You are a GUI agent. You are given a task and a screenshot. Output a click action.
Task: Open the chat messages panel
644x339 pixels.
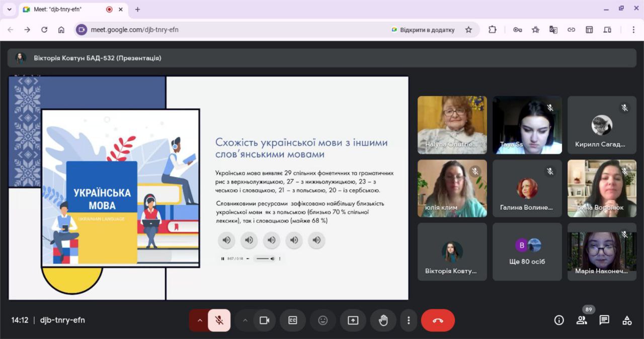604,320
